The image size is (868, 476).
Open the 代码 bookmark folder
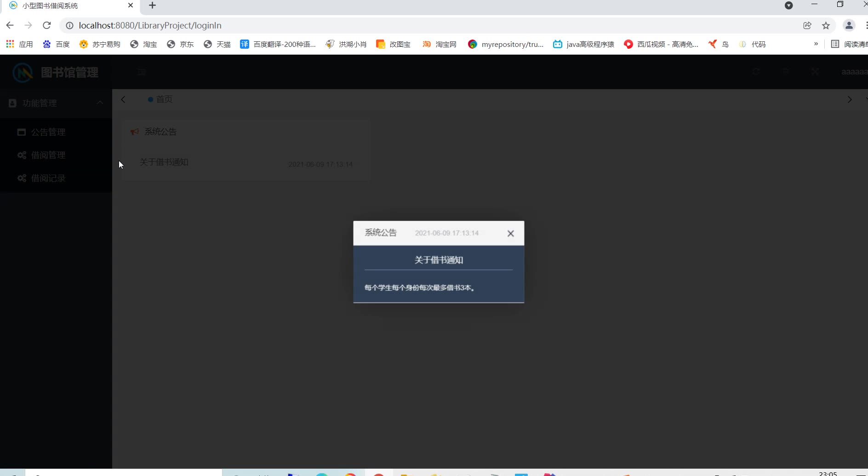coord(752,44)
